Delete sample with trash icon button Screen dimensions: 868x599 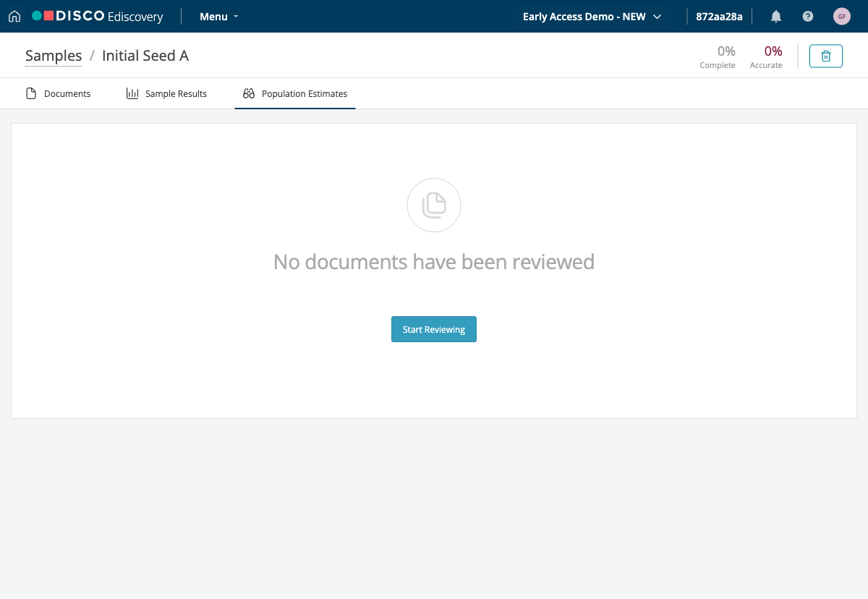pos(826,56)
